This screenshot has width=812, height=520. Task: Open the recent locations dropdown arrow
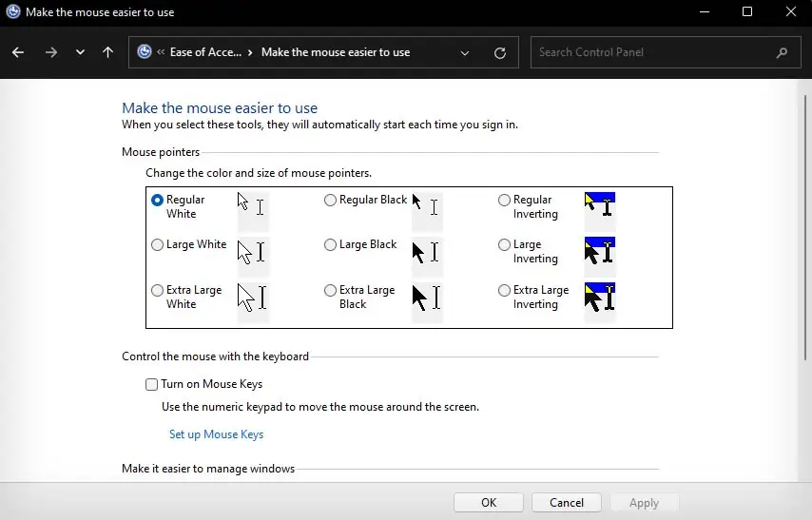click(x=80, y=52)
